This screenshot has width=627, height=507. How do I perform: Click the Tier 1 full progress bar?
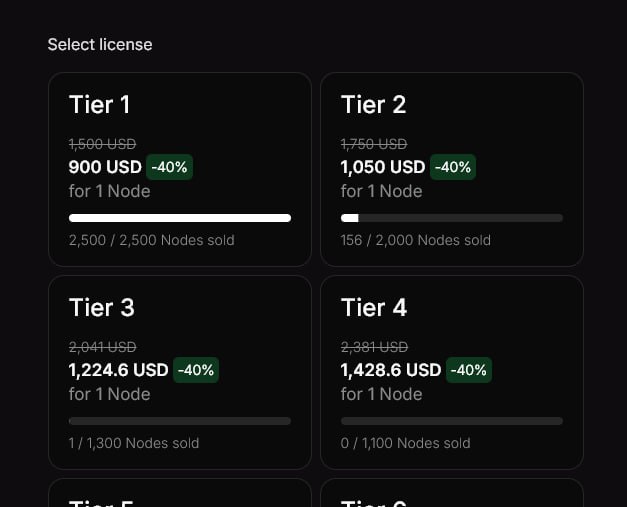click(180, 218)
